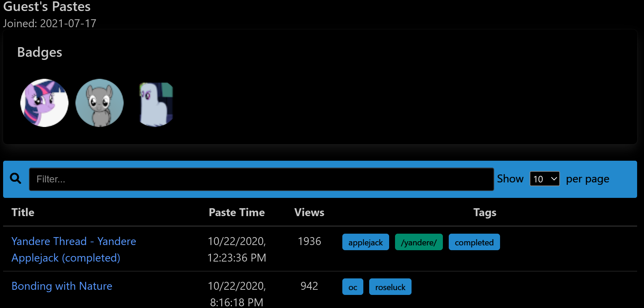Sort by the Views column header

[x=309, y=212]
